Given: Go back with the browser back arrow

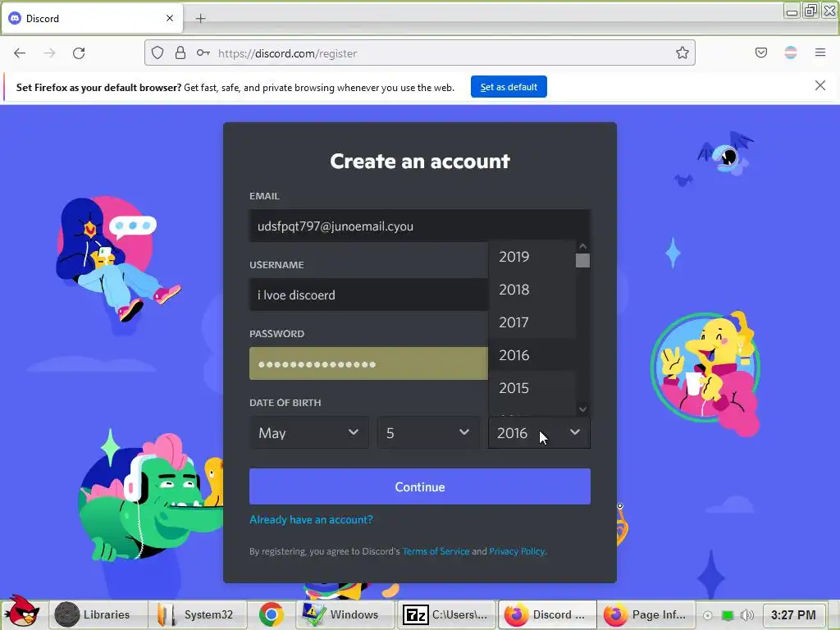Looking at the screenshot, I should [20, 53].
